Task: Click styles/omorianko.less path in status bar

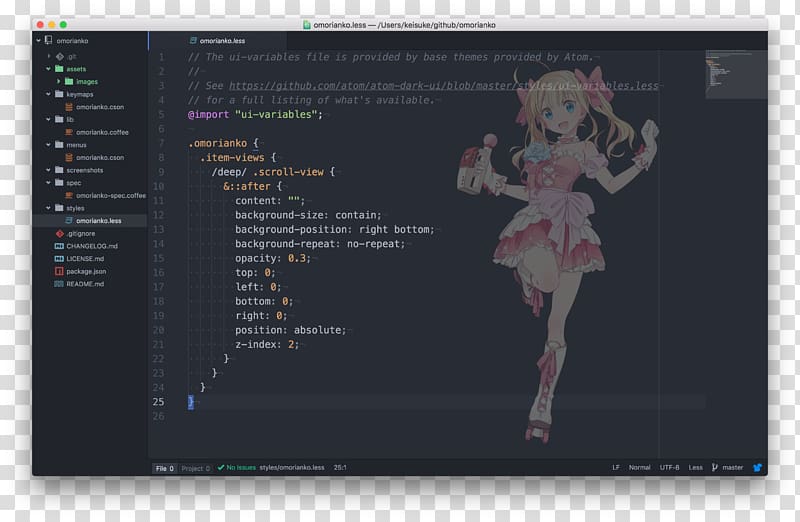Action: pyautogui.click(x=292, y=467)
